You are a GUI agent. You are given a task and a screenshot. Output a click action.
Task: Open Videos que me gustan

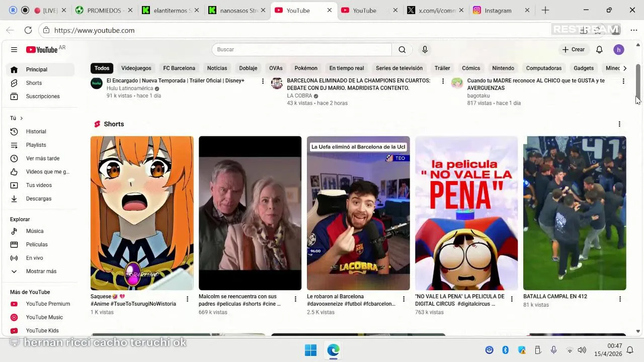(x=40, y=171)
